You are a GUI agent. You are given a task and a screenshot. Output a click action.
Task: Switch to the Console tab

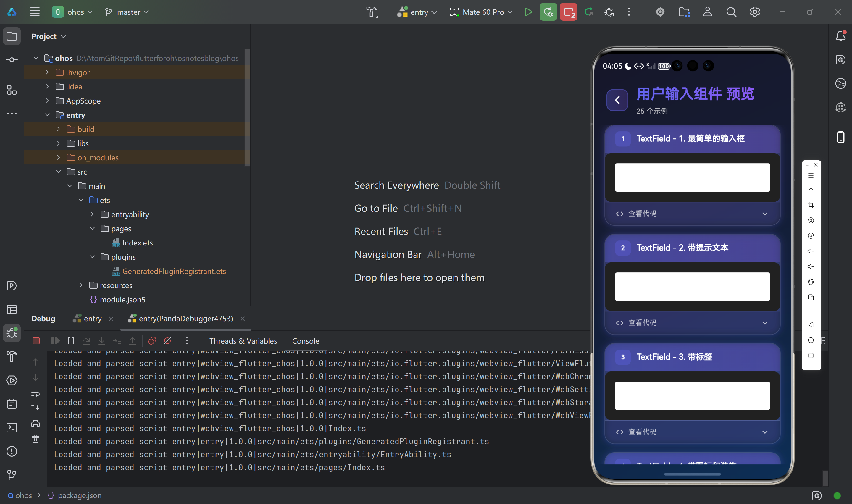305,341
